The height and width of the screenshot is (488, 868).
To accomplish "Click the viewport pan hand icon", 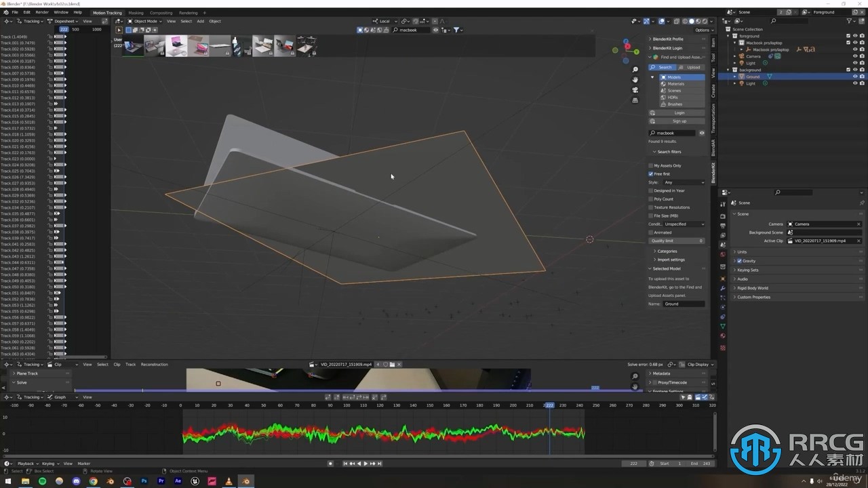I will [x=635, y=80].
